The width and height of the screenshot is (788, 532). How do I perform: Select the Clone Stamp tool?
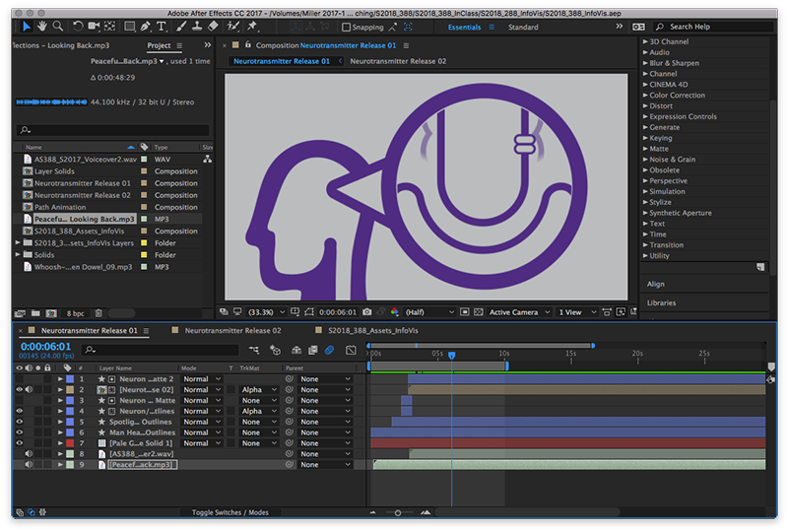pyautogui.click(x=197, y=27)
